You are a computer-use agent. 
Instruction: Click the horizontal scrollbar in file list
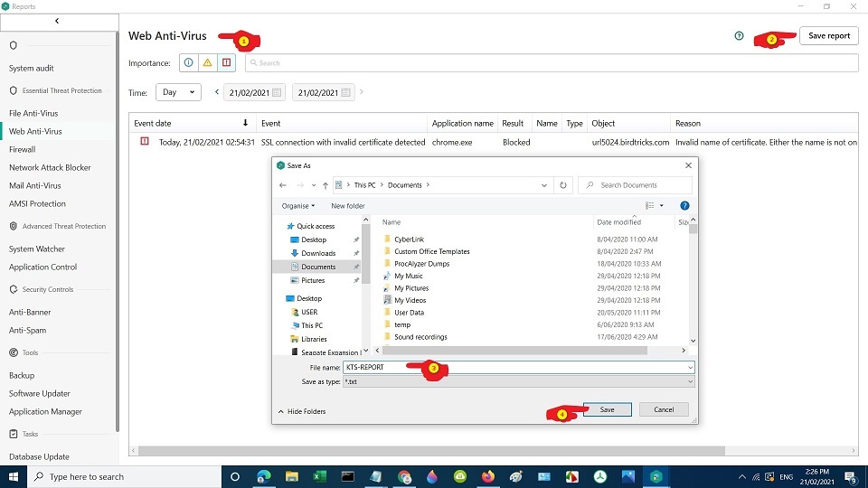click(x=514, y=351)
